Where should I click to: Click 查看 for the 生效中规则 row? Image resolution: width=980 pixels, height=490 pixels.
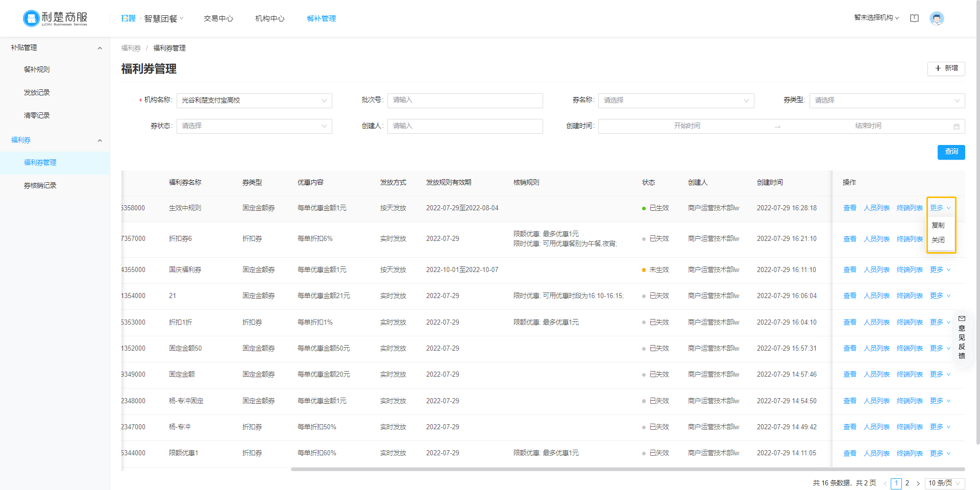850,208
